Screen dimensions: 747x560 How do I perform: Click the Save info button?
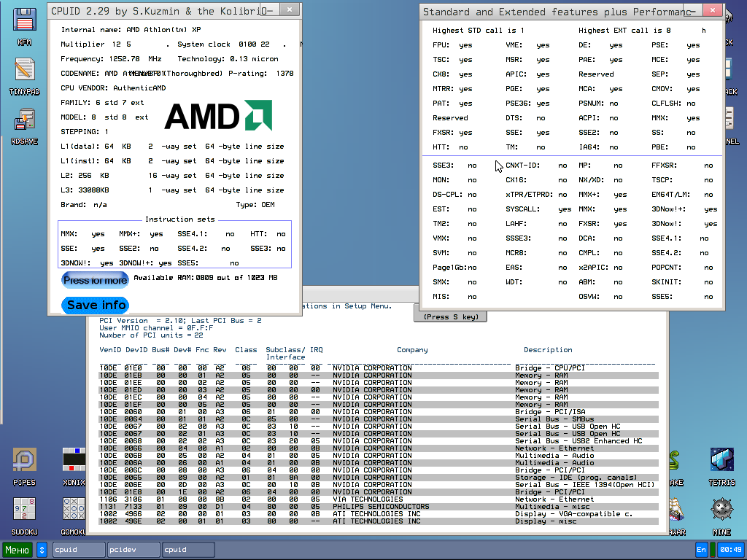pos(95,305)
